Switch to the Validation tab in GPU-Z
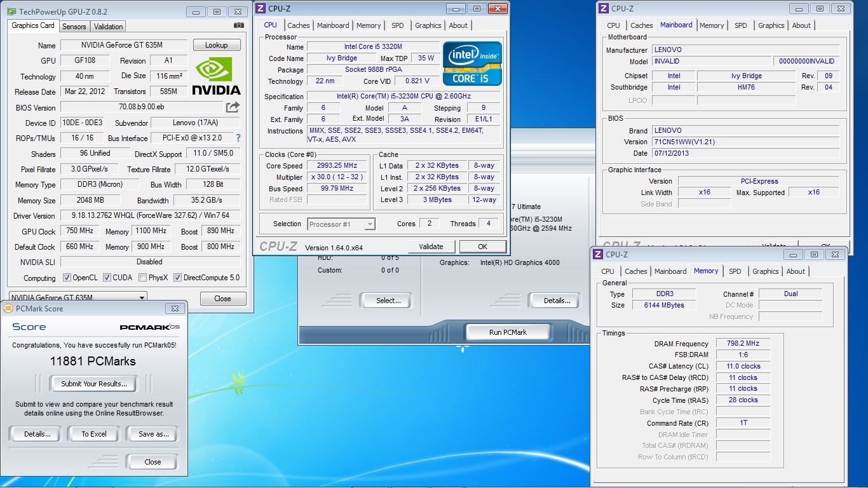Viewport: 868px width, 488px height. (109, 27)
